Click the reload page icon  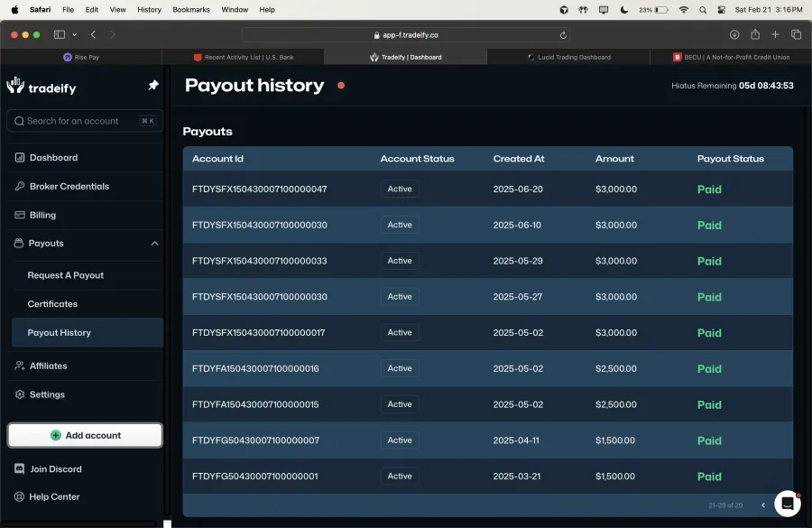(563, 35)
